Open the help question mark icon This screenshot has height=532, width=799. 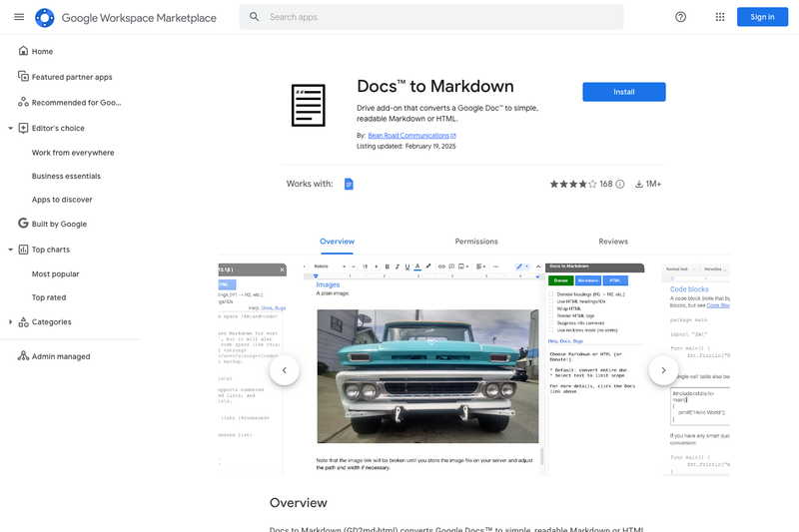pyautogui.click(x=680, y=17)
